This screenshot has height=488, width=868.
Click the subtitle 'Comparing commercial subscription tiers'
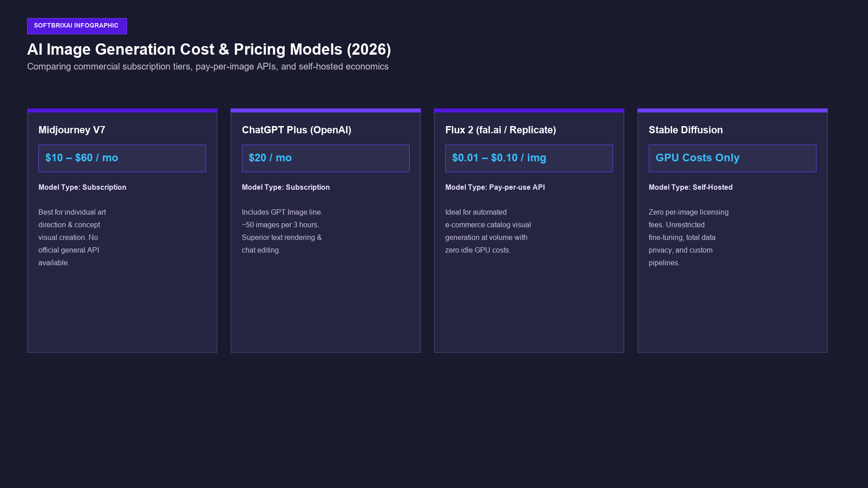(x=109, y=66)
